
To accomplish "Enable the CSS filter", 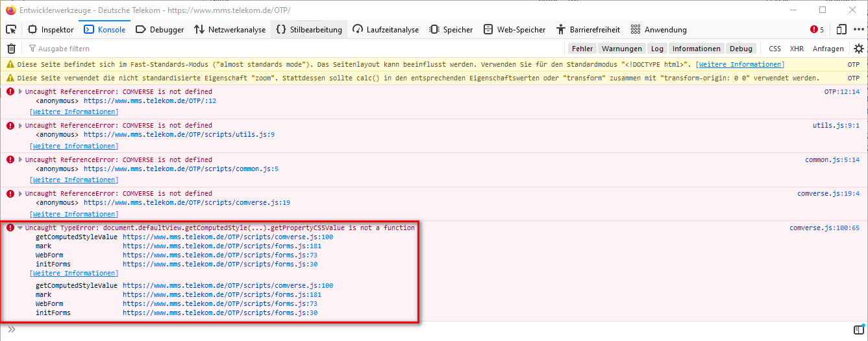I will [x=775, y=49].
